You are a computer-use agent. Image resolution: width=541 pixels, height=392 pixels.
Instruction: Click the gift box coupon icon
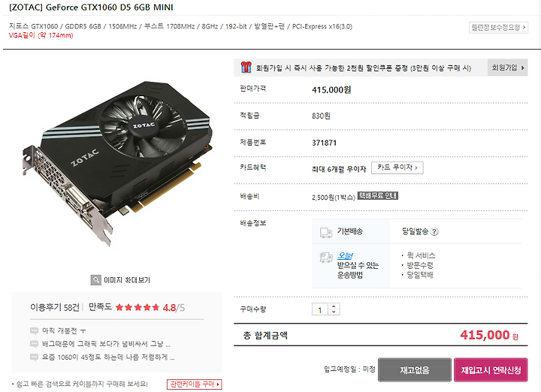[x=246, y=68]
